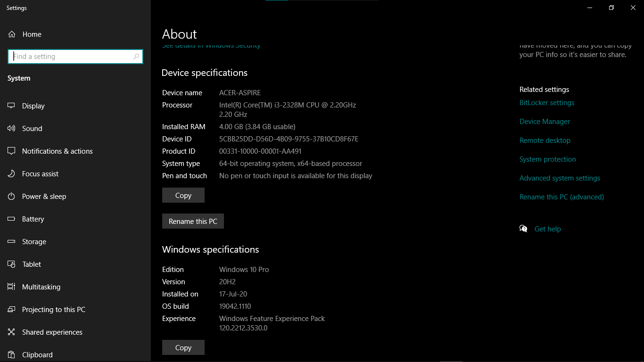Copy the Windows specifications
This screenshot has width=644, height=362.
(x=183, y=347)
